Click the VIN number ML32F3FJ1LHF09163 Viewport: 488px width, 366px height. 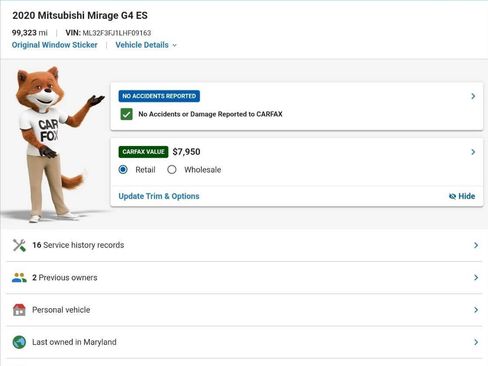tap(117, 33)
